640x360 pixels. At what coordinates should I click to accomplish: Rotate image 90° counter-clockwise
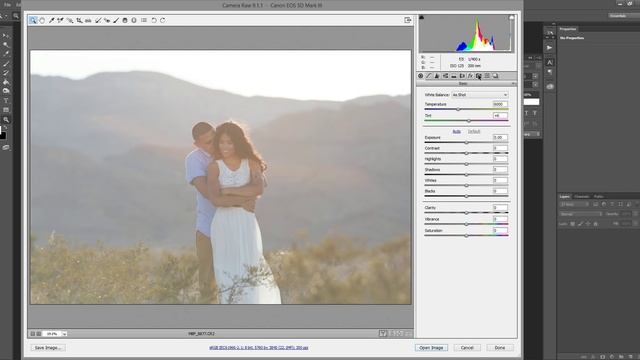click(x=154, y=20)
